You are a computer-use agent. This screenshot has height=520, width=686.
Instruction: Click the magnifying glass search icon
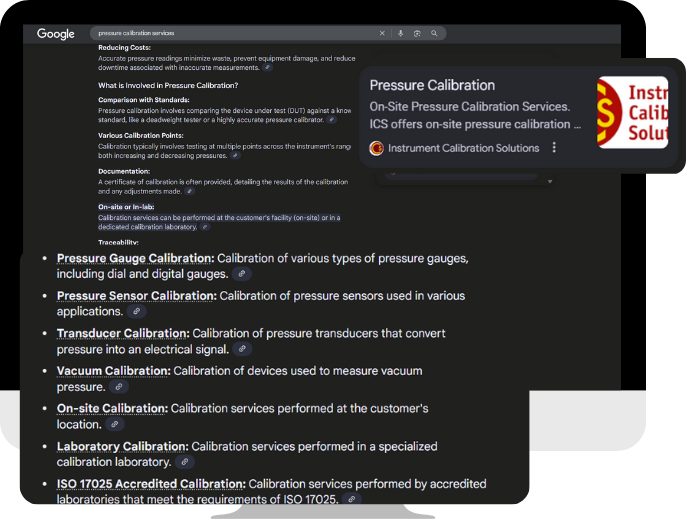pos(434,33)
